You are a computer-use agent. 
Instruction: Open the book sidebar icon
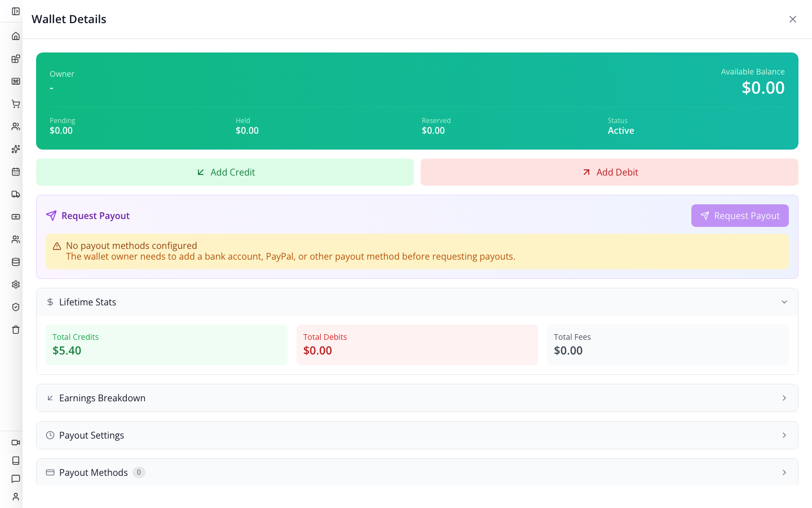(x=16, y=461)
